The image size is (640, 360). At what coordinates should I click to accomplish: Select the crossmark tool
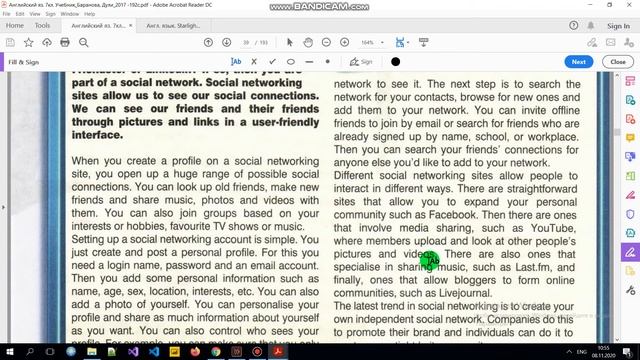click(254, 62)
